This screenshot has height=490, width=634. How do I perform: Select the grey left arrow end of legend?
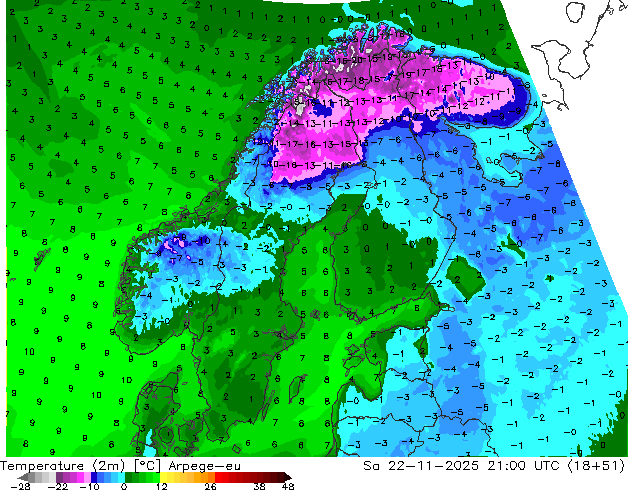pyautogui.click(x=23, y=477)
